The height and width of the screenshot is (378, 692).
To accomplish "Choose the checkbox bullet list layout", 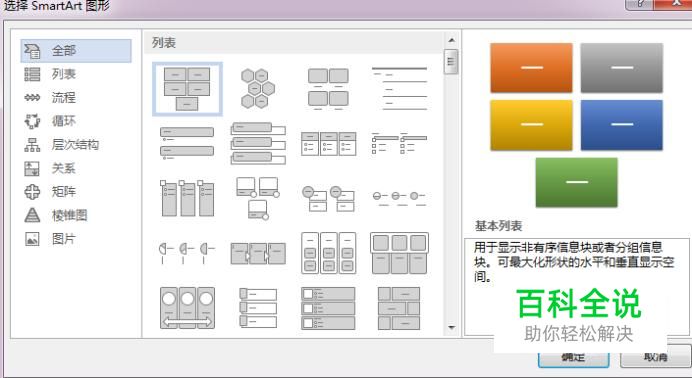I will (399, 143).
